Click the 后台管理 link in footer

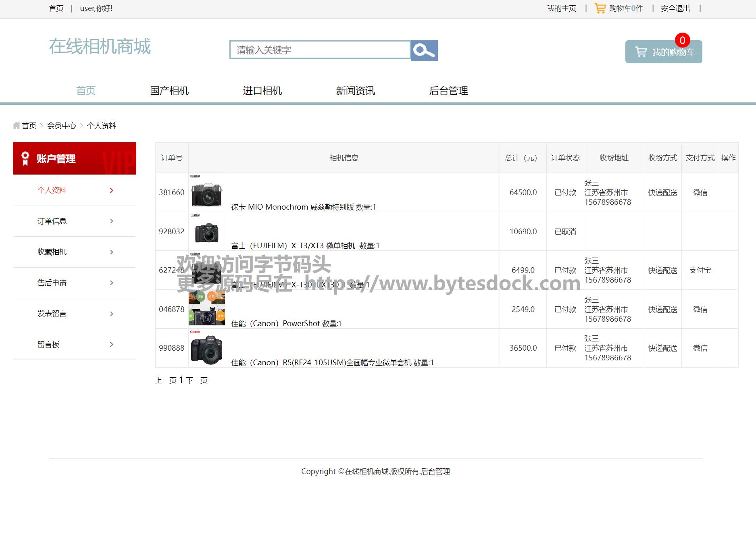coord(435,471)
